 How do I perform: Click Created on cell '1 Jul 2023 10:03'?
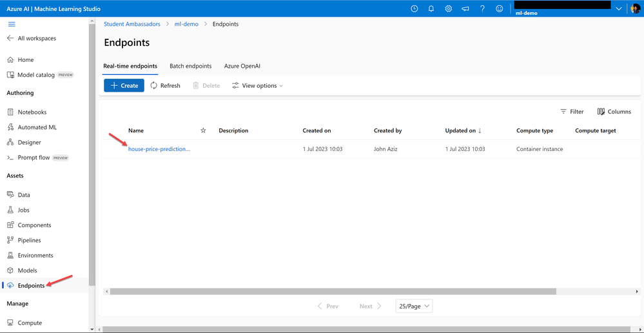[322, 149]
